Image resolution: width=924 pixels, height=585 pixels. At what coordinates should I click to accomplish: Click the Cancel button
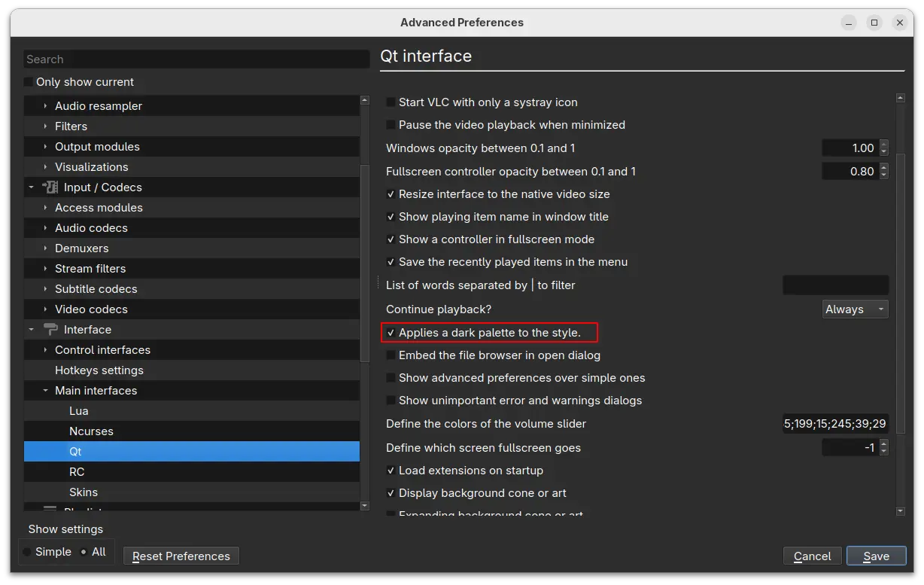[812, 556]
